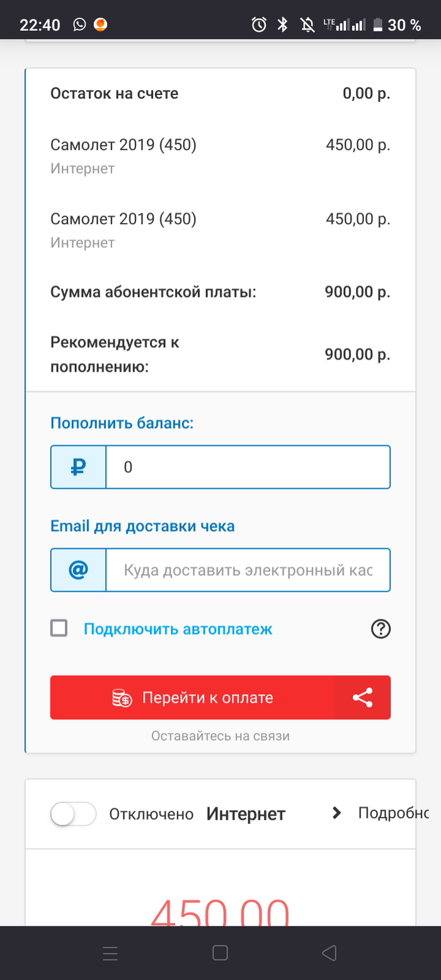441x980 pixels.
Task: Tap the @ email icon
Action: click(78, 570)
